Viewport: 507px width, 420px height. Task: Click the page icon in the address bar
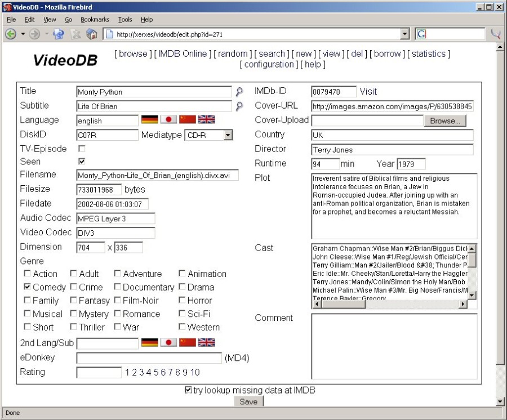click(110, 34)
